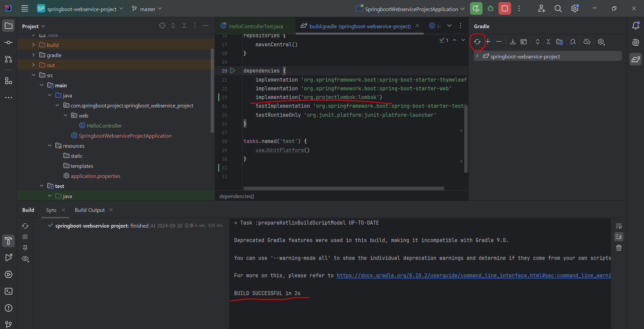This screenshot has width=644, height=329.
Task: Toggle the build view eye options
Action: tap(25, 259)
